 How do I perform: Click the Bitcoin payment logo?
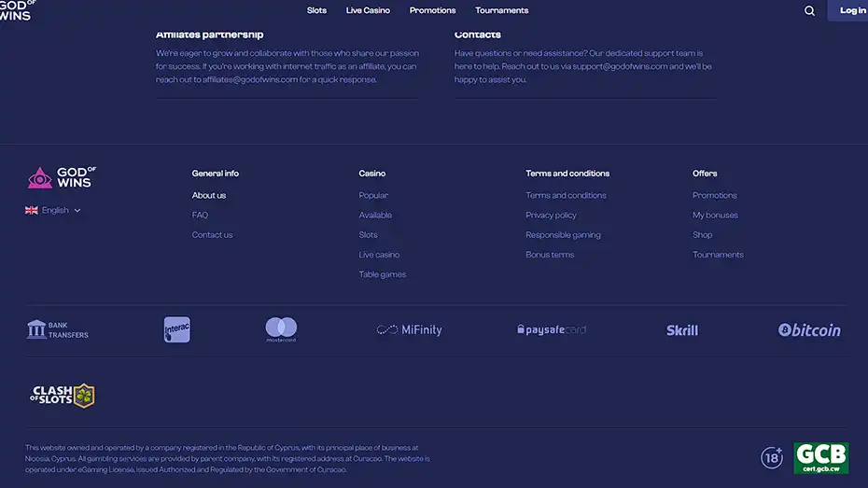pyautogui.click(x=809, y=329)
